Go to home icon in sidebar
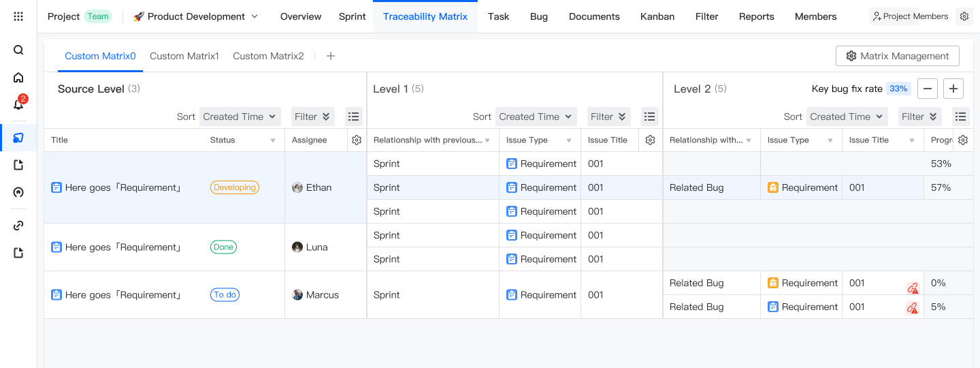 click(18, 78)
